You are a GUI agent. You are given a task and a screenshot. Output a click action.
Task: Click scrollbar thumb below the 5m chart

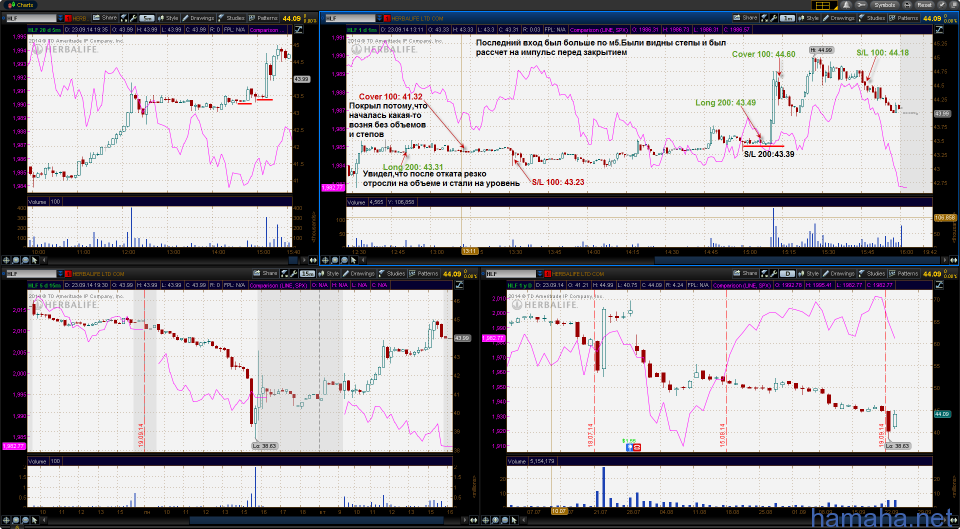(293, 260)
